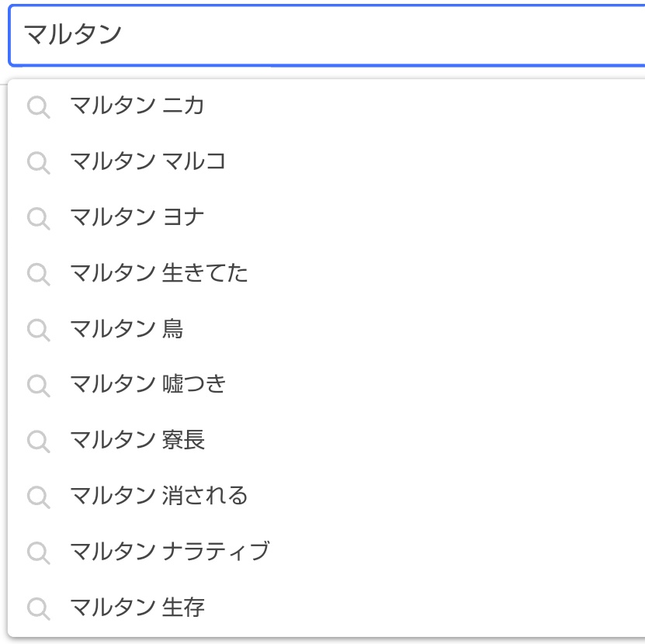Select the suggestion マルタン ニカ
Image resolution: width=645 pixels, height=644 pixels.
coord(327,106)
